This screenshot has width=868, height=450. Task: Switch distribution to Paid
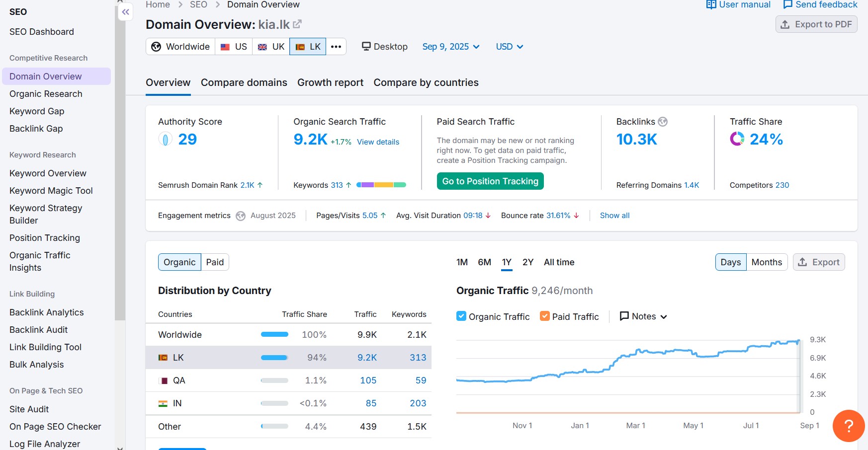click(x=215, y=262)
